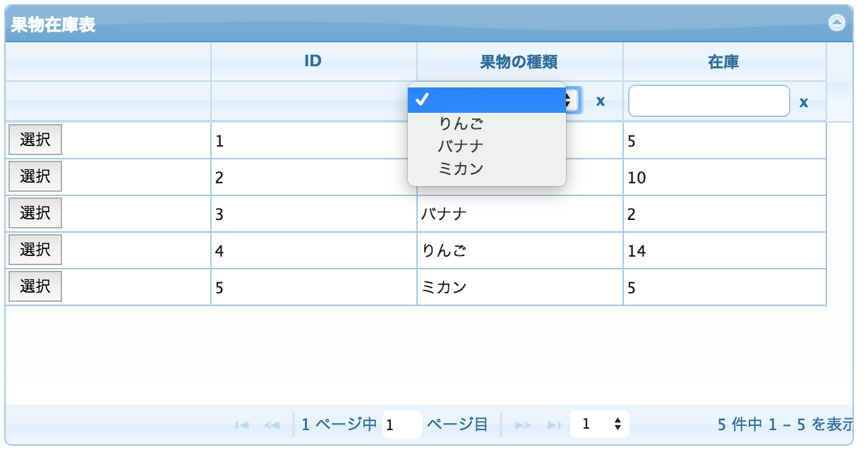The width and height of the screenshot is (868, 464).
Task: Clear the 在庫 filter with the x
Action: tap(804, 101)
